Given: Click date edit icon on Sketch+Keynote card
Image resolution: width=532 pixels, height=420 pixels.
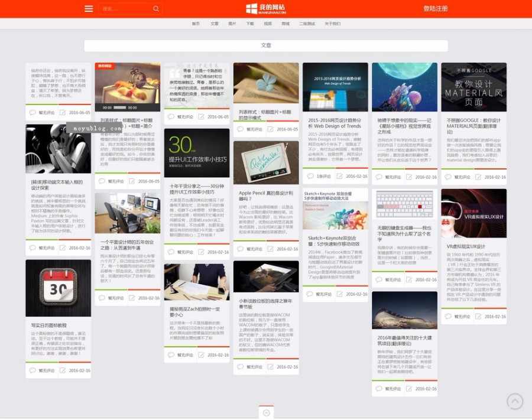Looking at the screenshot, I should [340, 294].
